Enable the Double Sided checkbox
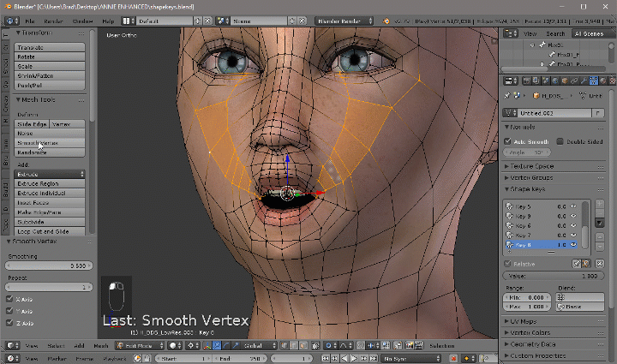The height and width of the screenshot is (364, 617). click(560, 140)
